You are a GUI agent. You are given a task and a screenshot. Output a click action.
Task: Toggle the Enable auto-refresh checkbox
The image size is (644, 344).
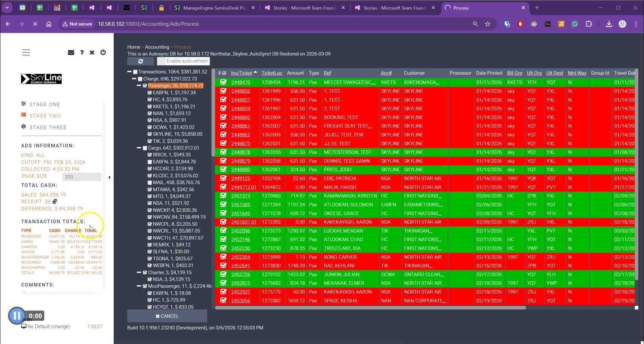pos(161,61)
